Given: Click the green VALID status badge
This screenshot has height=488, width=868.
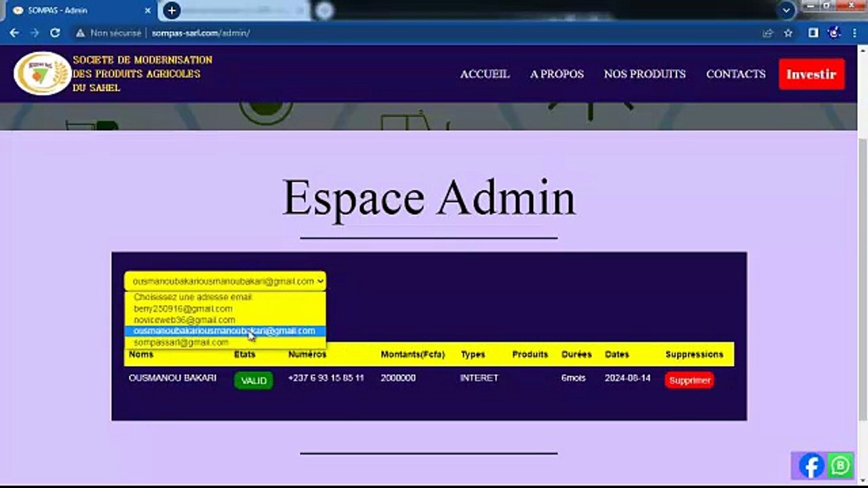Looking at the screenshot, I should pos(254,380).
